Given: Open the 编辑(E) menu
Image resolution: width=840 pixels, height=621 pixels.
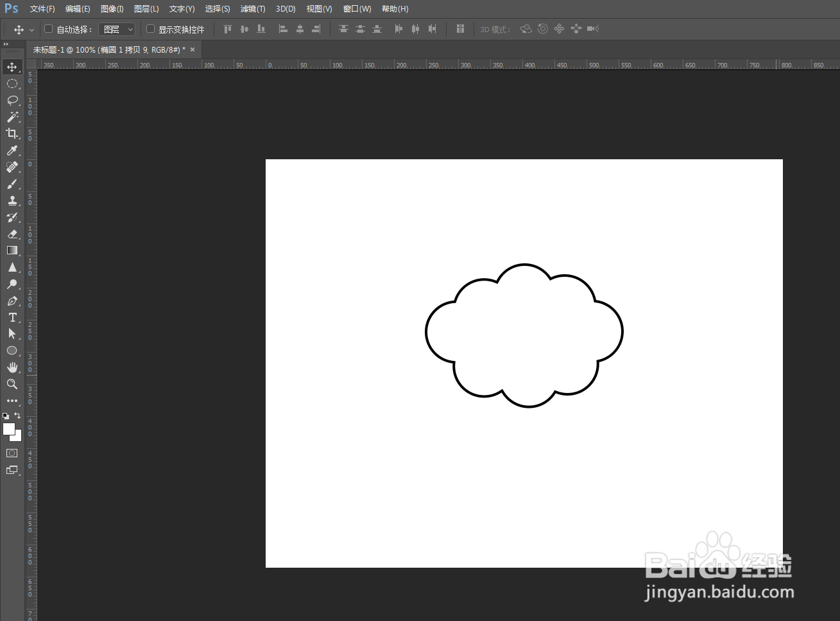Looking at the screenshot, I should pos(78,9).
